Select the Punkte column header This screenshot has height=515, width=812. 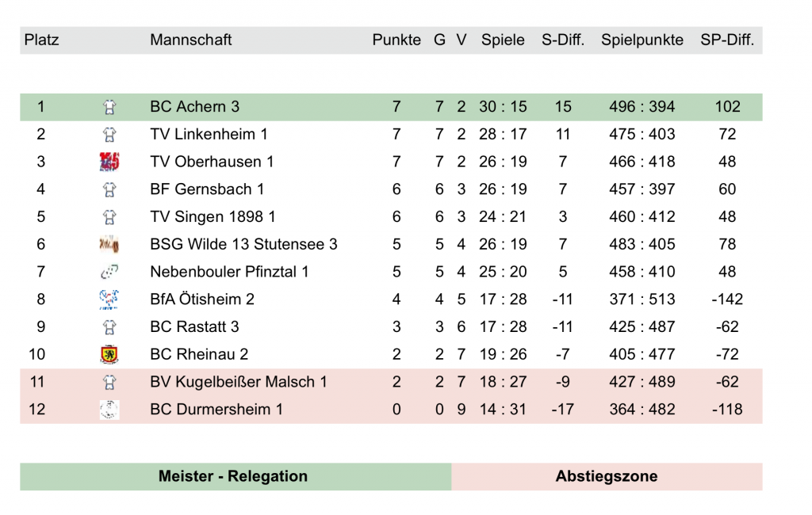pyautogui.click(x=396, y=40)
